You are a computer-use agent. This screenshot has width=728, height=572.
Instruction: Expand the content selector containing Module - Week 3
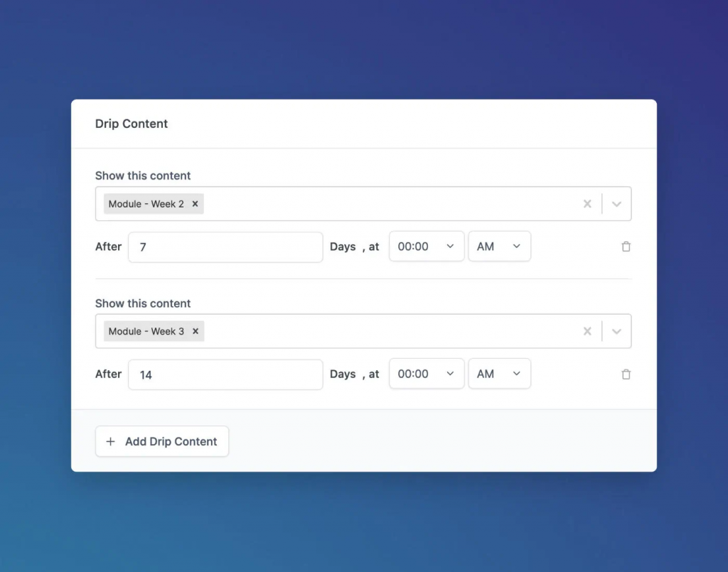pyautogui.click(x=616, y=332)
